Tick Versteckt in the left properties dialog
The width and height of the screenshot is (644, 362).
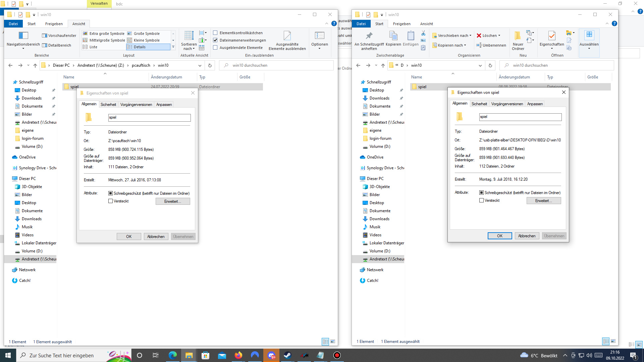(111, 201)
